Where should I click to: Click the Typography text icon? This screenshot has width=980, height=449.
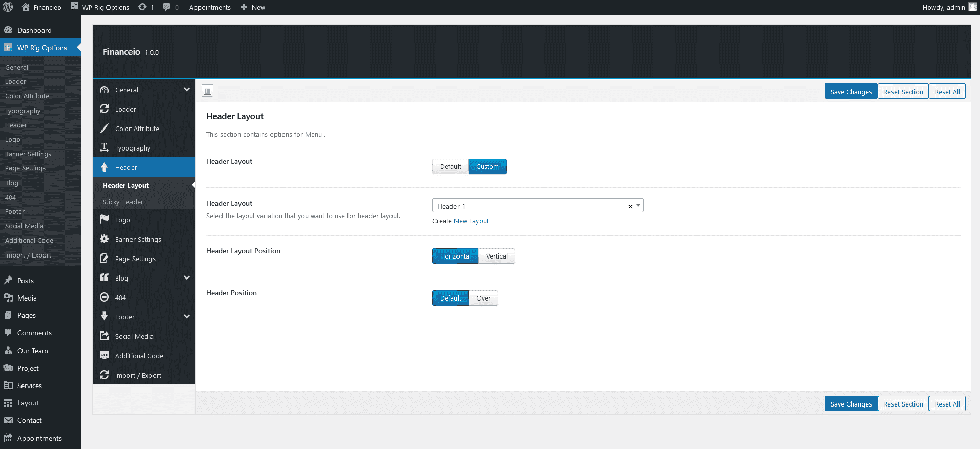(104, 148)
